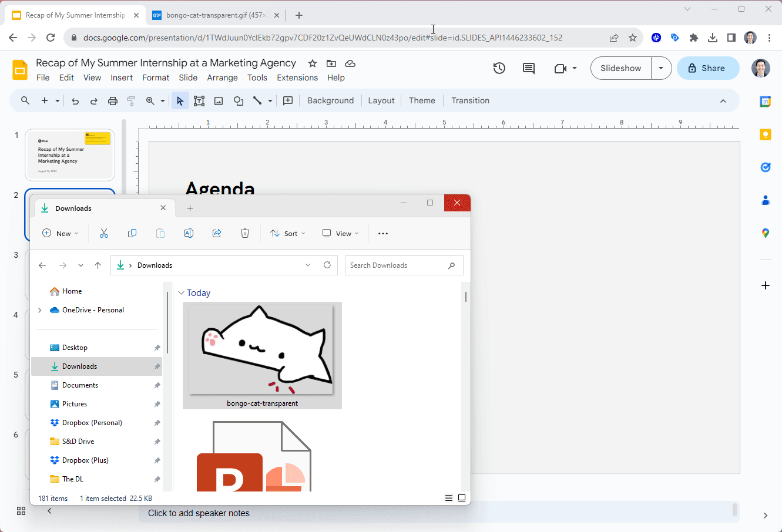The height and width of the screenshot is (532, 782).
Task: Click the Undo arrow in Slides toolbar
Action: pos(75,101)
